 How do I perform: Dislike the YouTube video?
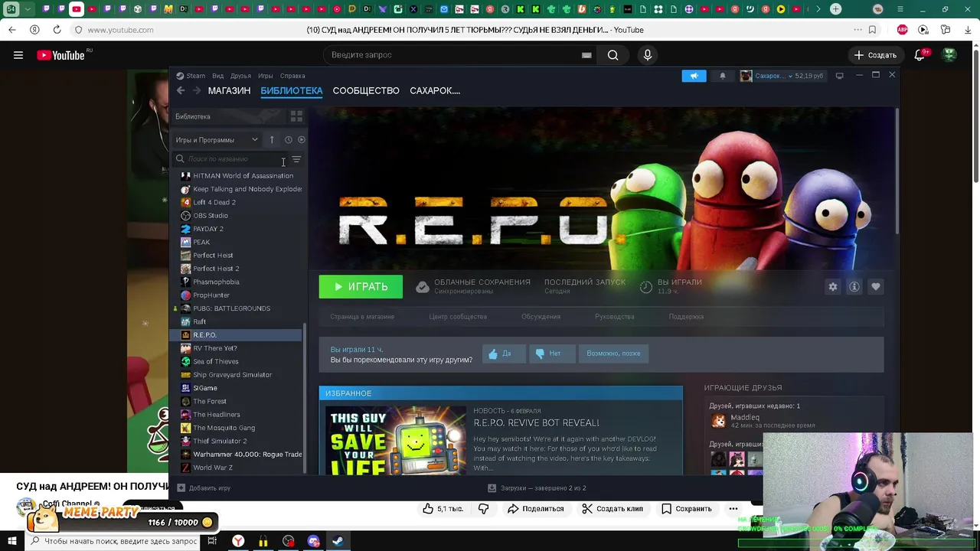click(483, 509)
